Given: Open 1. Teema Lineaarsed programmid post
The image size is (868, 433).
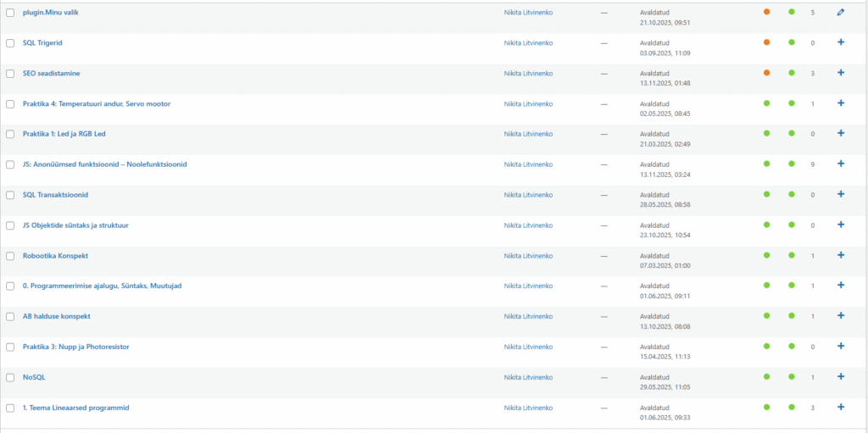Looking at the screenshot, I should (75, 408).
